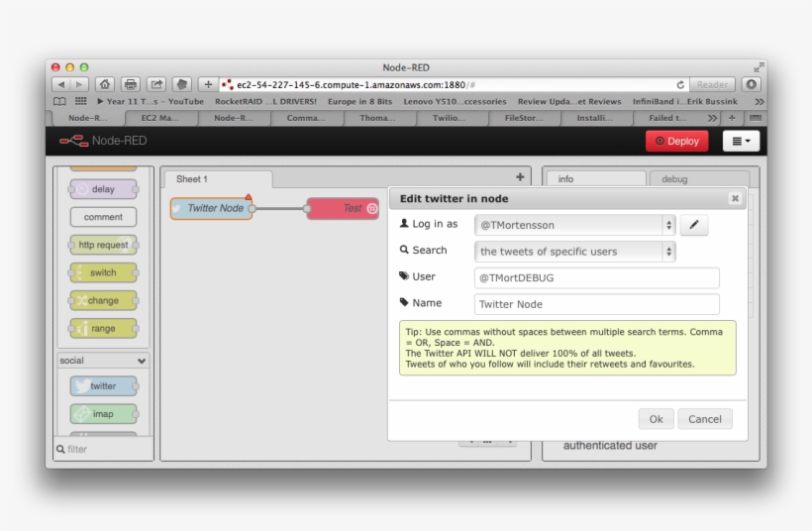
Task: Open the Node-RED hamburger menu dropdown
Action: click(741, 141)
